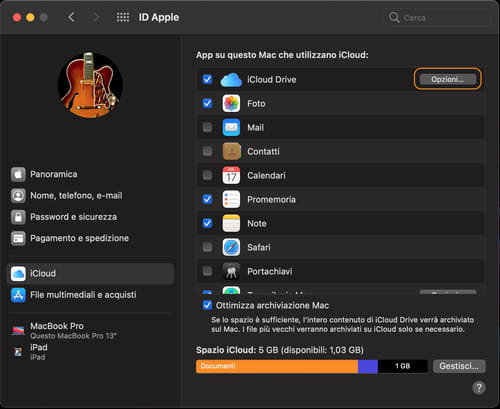The height and width of the screenshot is (409, 500).
Task: Click the Promemoria label text
Action: click(271, 199)
